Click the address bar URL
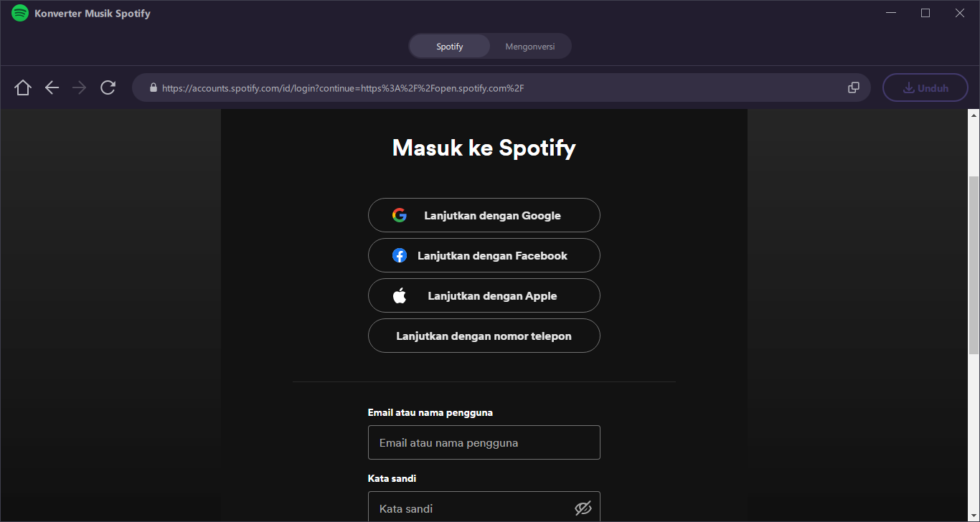Viewport: 980px width, 522px height. point(343,88)
